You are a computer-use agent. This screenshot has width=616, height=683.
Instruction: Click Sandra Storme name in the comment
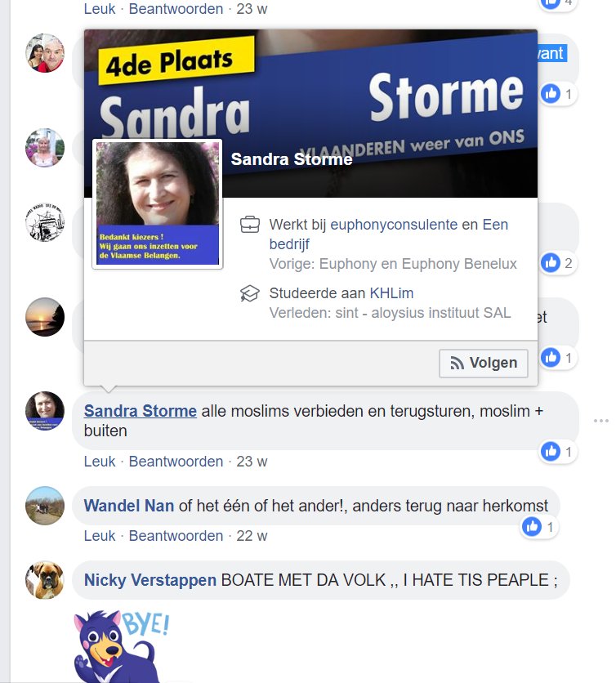click(141, 411)
